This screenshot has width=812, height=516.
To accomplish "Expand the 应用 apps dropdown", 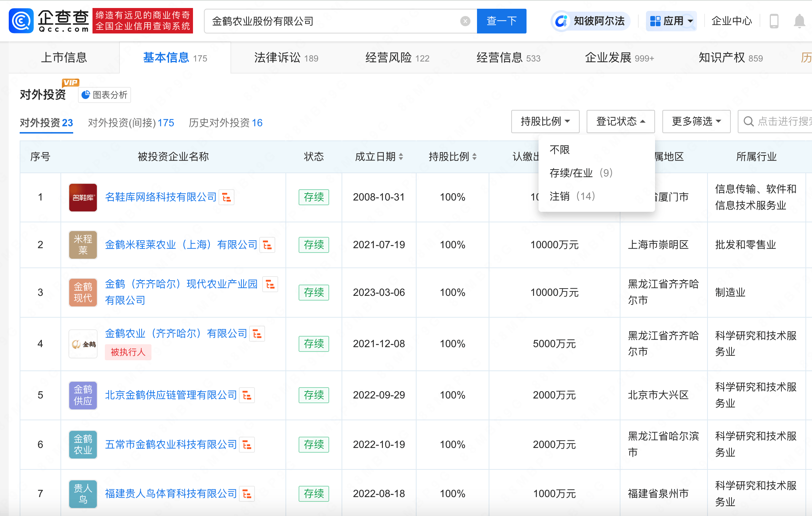I will [x=671, y=21].
